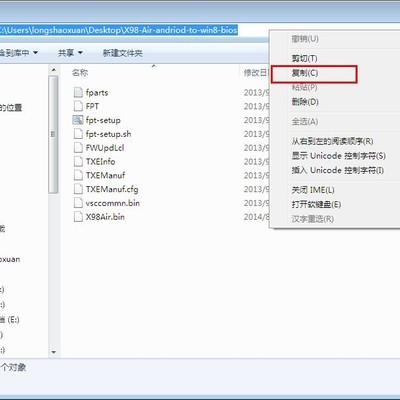The width and height of the screenshot is (400, 400).
Task: Click the vsccommn.bin file icon
Action: pos(78,203)
